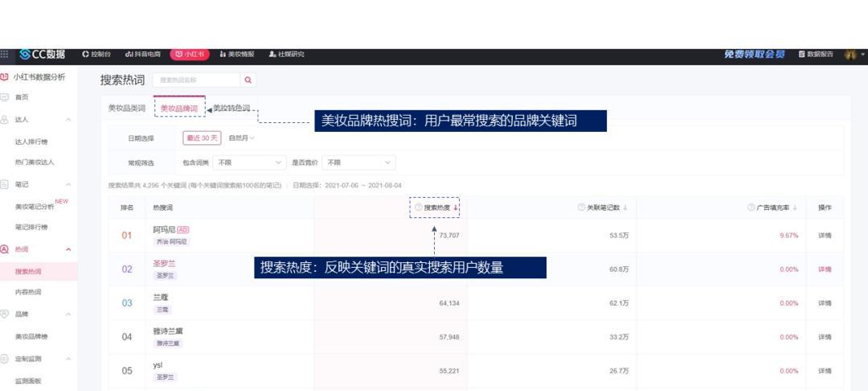Click the help icon beside 搜索热度
The height and width of the screenshot is (391, 868).
tap(418, 208)
